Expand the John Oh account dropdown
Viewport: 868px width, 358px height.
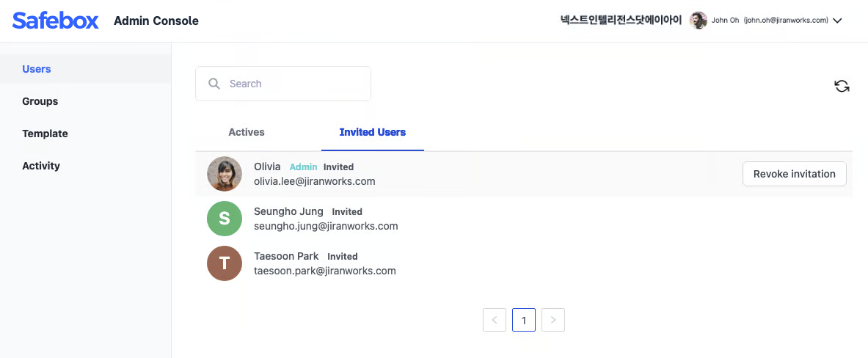tap(837, 21)
